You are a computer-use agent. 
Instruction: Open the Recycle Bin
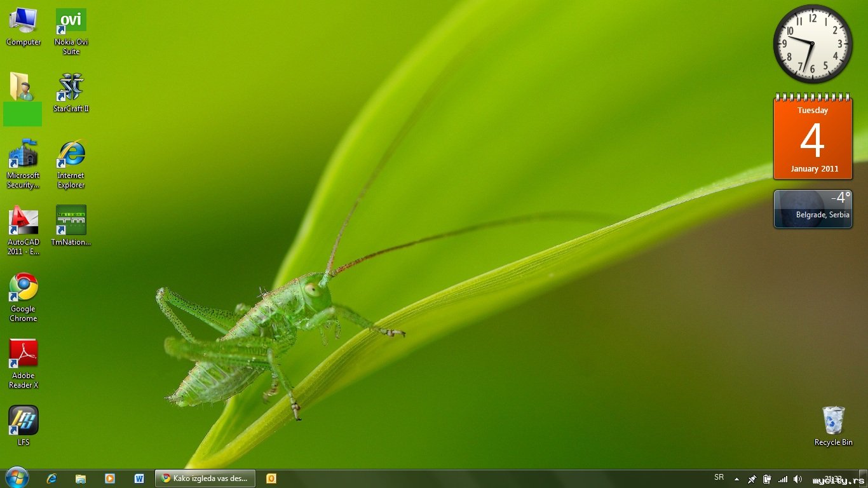click(834, 426)
